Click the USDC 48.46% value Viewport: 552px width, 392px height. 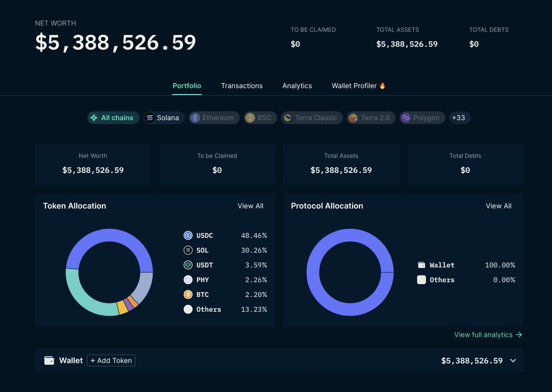click(x=254, y=236)
